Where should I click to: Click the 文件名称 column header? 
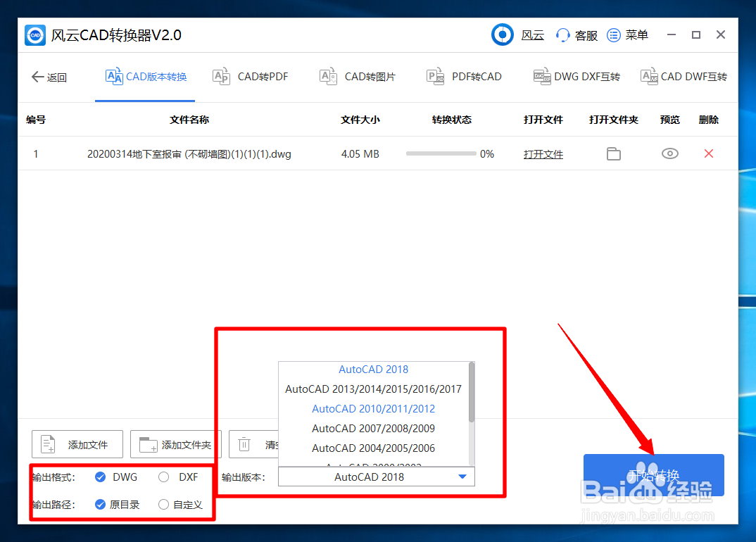189,120
